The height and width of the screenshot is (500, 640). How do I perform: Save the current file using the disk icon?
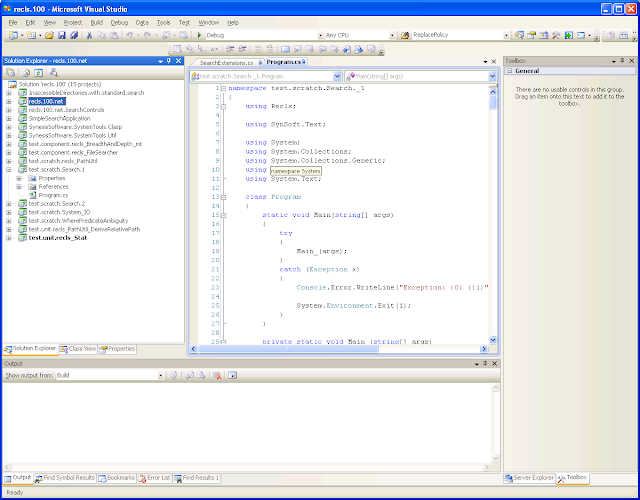coord(62,36)
